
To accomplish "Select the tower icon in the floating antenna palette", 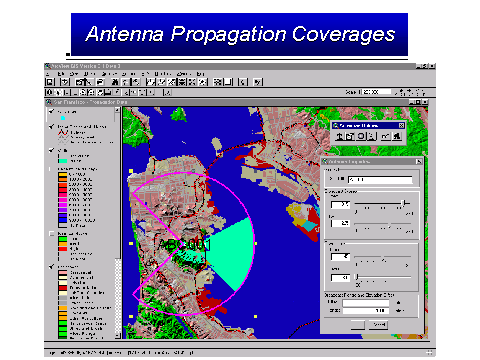I will point(339,136).
